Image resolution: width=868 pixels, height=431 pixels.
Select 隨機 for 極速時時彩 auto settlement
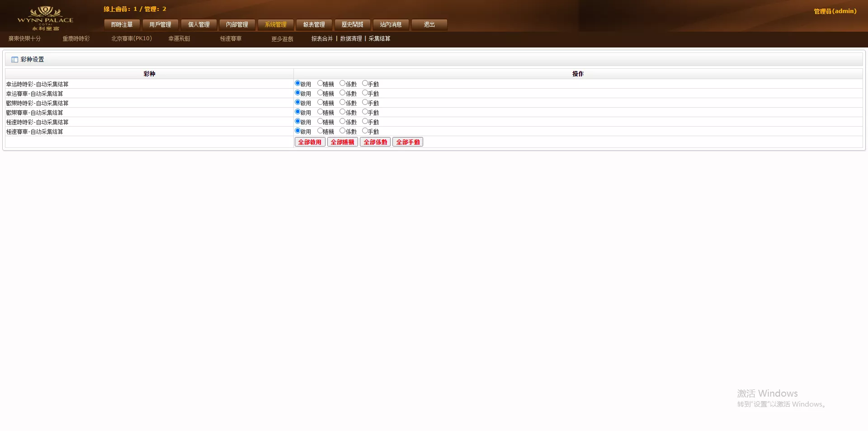[320, 121]
